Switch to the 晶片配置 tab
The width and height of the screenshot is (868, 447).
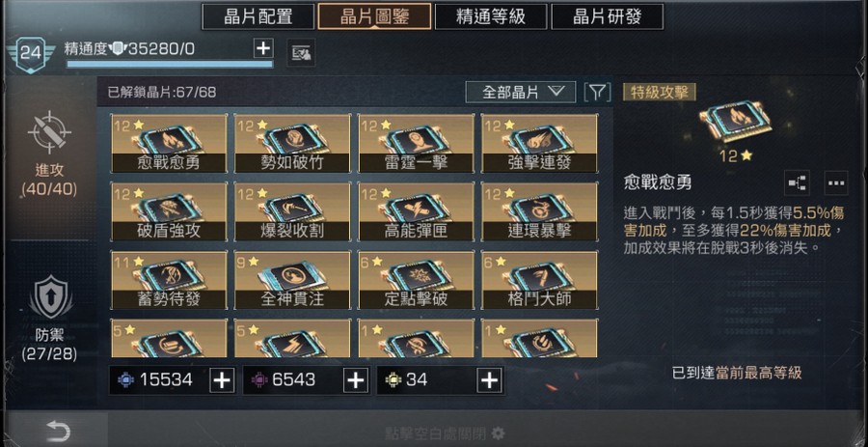[258, 16]
